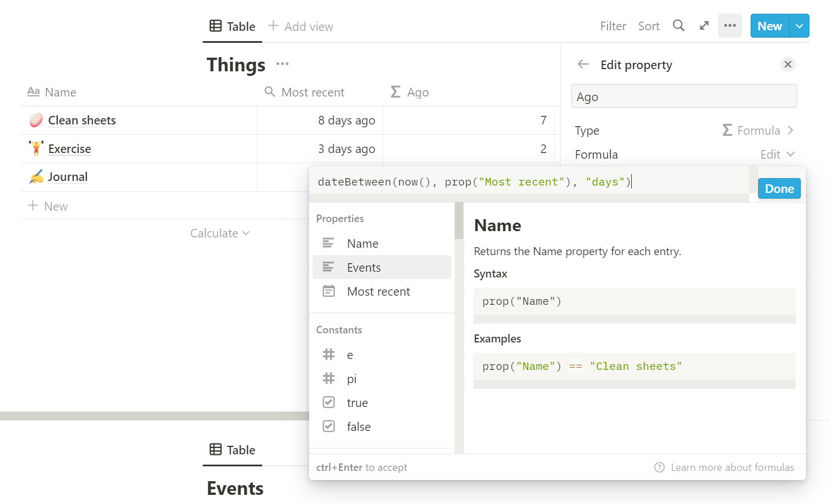Select the Table tab of Events database
This screenshot has width=830, height=504.
click(232, 450)
